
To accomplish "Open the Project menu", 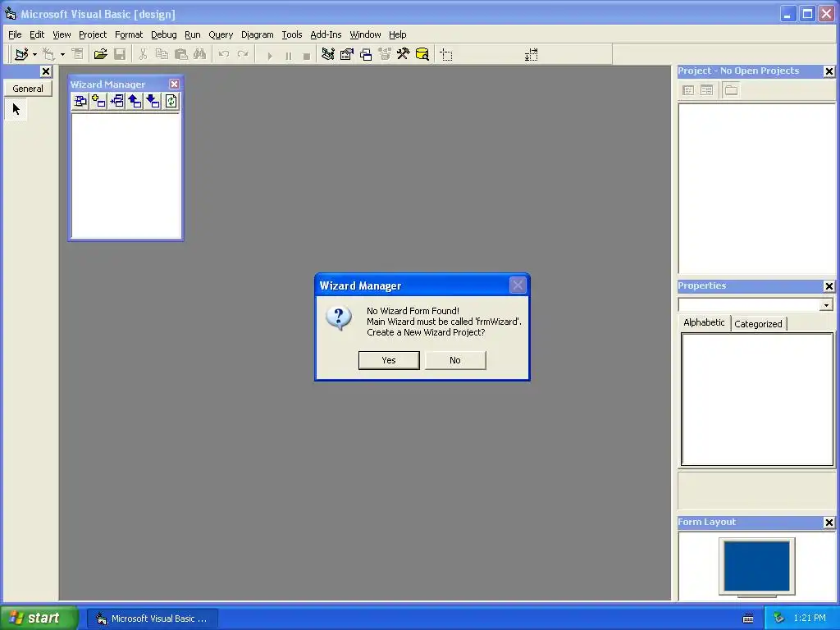I will [93, 34].
